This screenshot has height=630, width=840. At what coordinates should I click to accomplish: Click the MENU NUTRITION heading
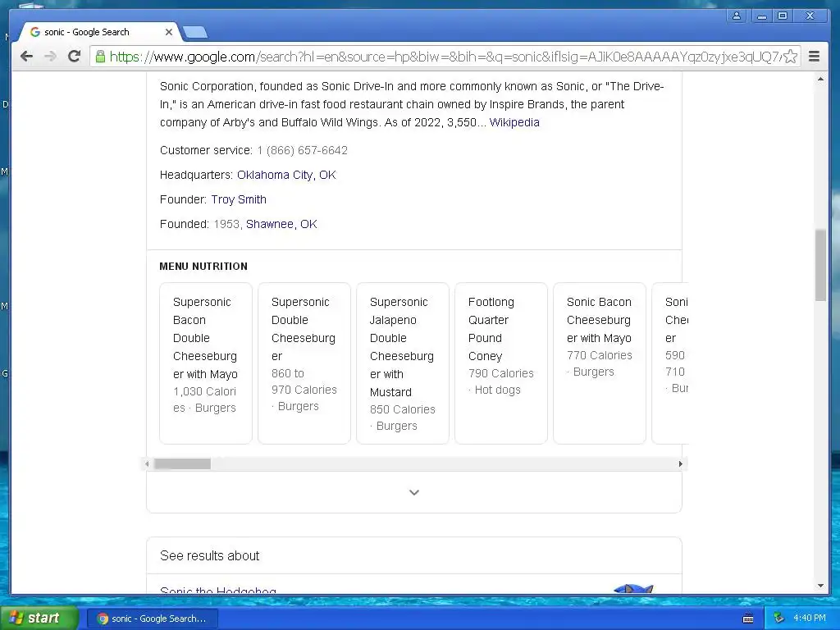coord(203,267)
